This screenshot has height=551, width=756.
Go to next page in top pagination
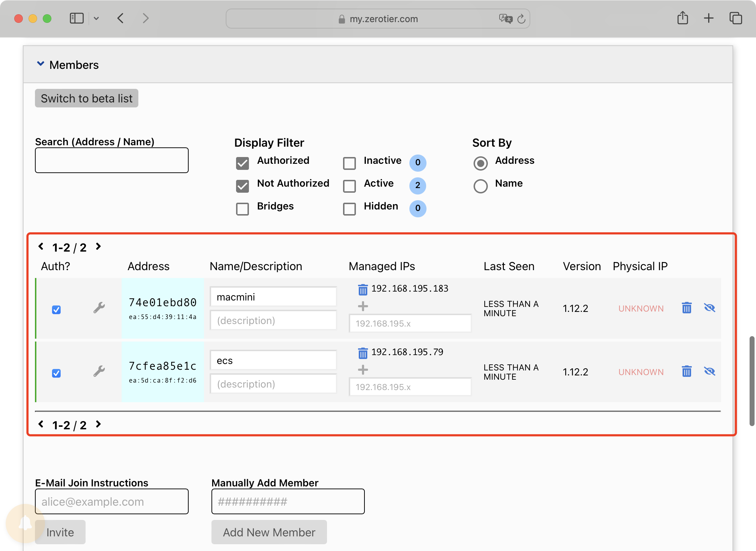click(x=98, y=246)
